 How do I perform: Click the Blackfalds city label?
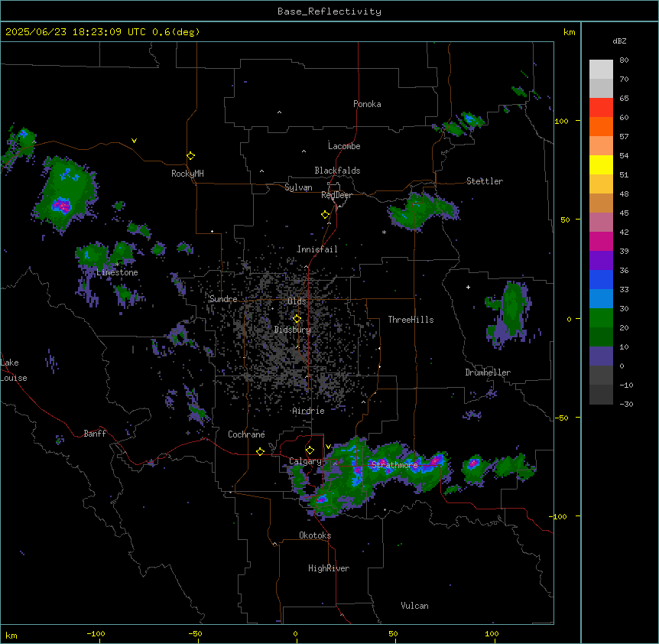pyautogui.click(x=337, y=171)
